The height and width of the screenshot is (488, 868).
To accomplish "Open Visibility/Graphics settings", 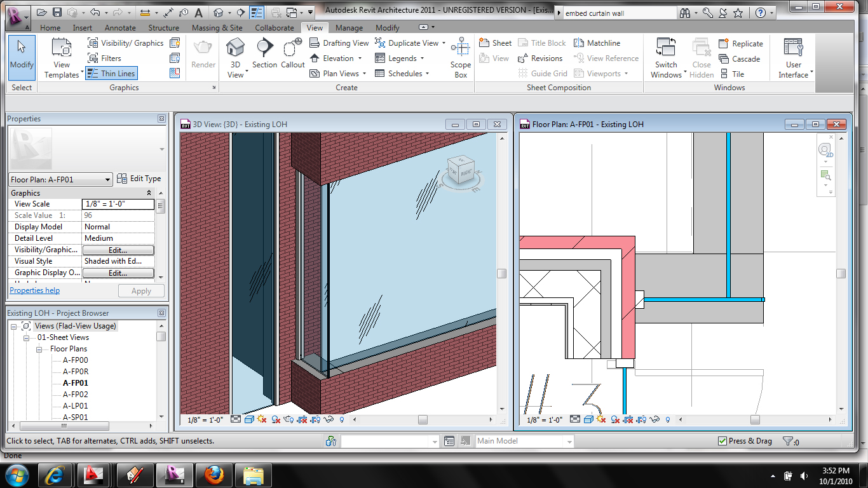I will [126, 43].
